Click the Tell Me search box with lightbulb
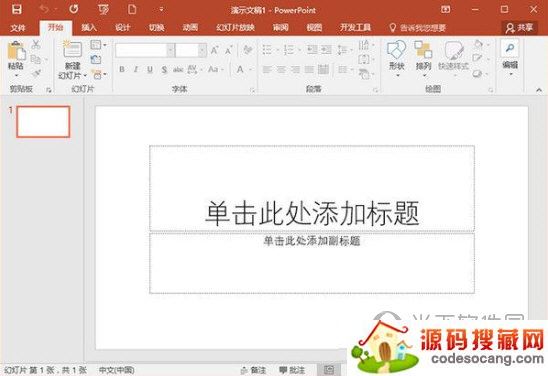 click(x=417, y=28)
